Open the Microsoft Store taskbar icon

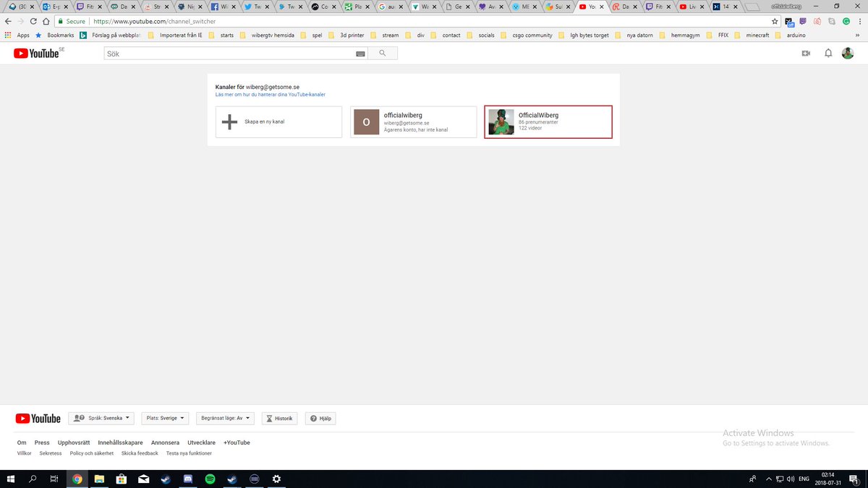[122, 479]
